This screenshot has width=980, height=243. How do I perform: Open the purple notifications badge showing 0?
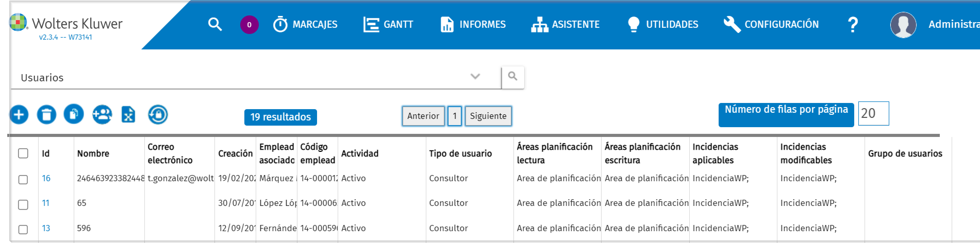point(250,24)
